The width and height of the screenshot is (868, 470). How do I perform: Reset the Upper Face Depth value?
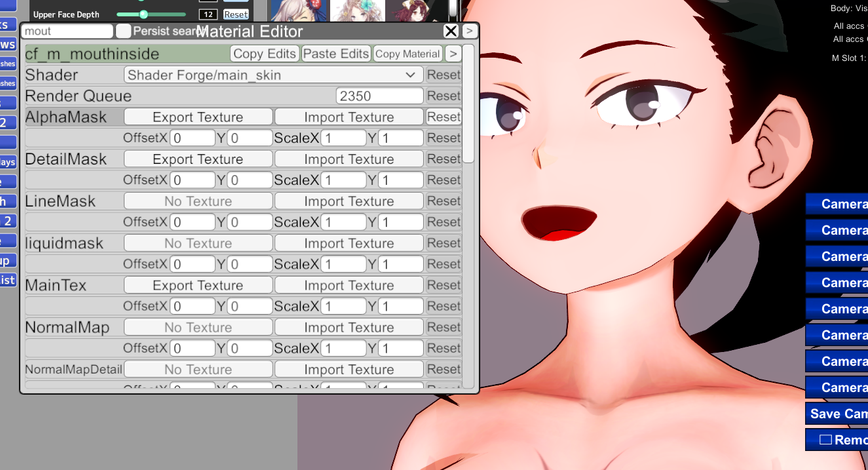pos(236,14)
